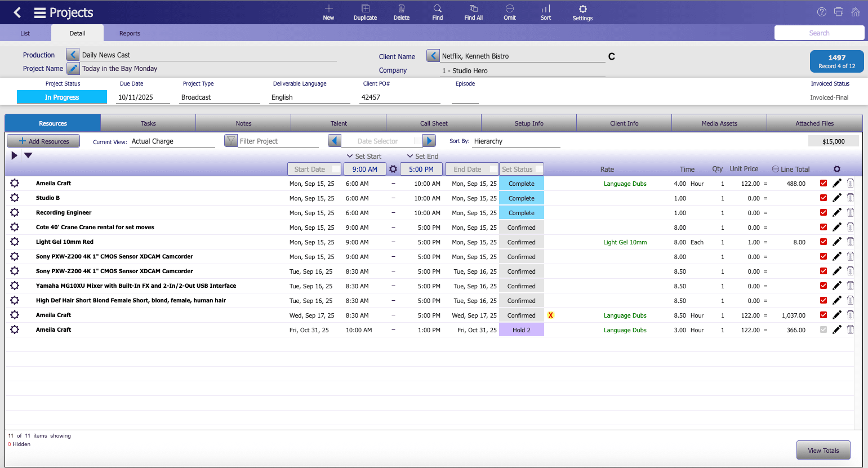This screenshot has height=468, width=868.
Task: Toggle gray checkbox on Hold 2 row
Action: (824, 329)
